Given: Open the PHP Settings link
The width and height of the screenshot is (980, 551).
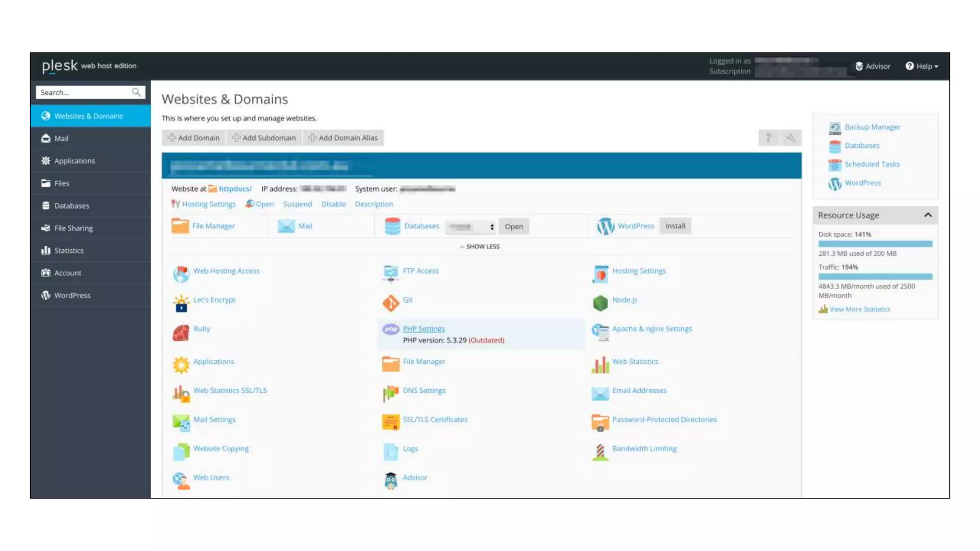Looking at the screenshot, I should click(423, 329).
